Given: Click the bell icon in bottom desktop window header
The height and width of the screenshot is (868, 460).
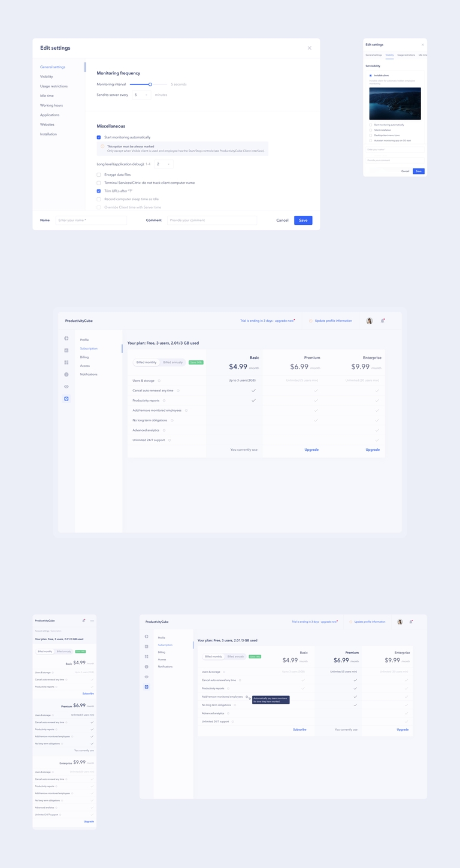Looking at the screenshot, I should pos(411,622).
